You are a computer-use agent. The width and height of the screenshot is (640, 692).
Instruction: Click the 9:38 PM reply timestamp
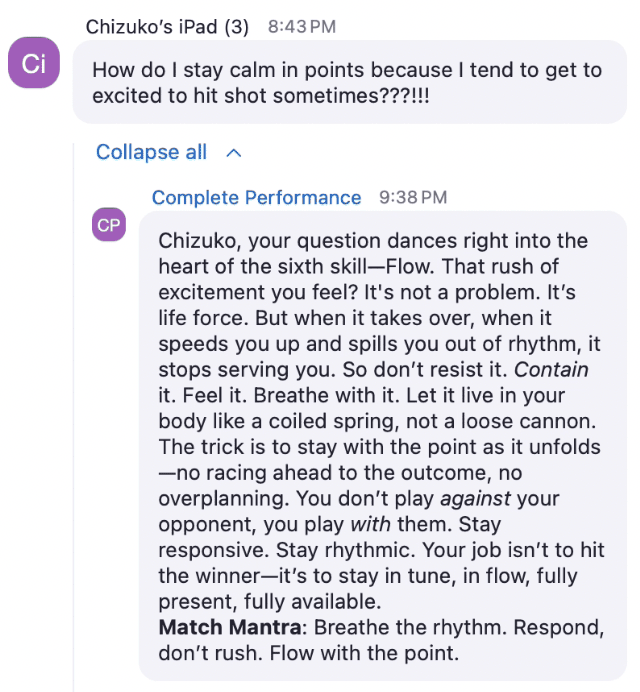(413, 197)
